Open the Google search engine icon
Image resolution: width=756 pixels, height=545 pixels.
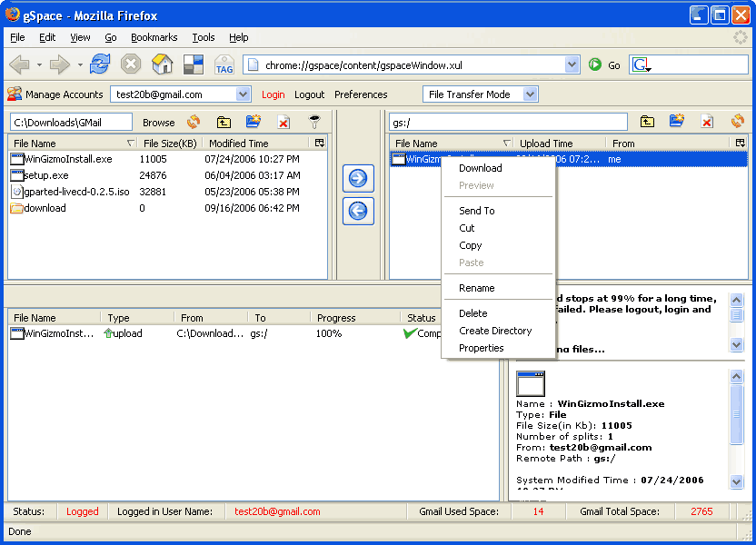[641, 64]
